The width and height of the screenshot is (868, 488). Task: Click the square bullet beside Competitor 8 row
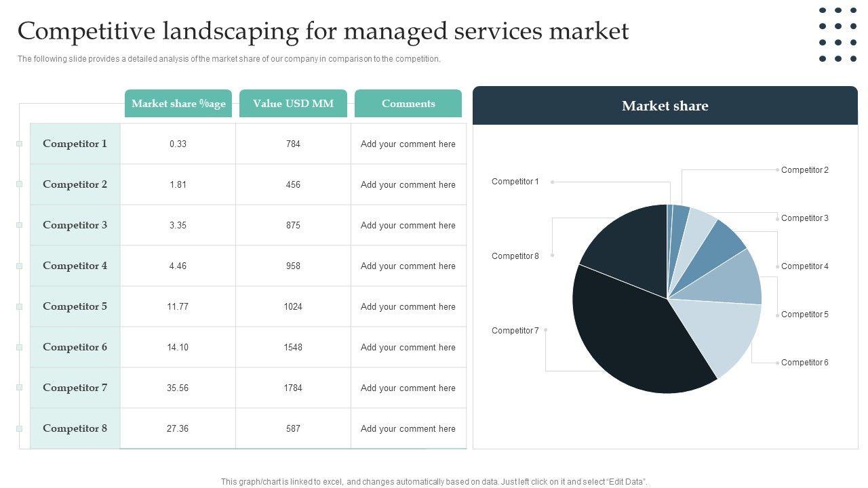tap(20, 428)
